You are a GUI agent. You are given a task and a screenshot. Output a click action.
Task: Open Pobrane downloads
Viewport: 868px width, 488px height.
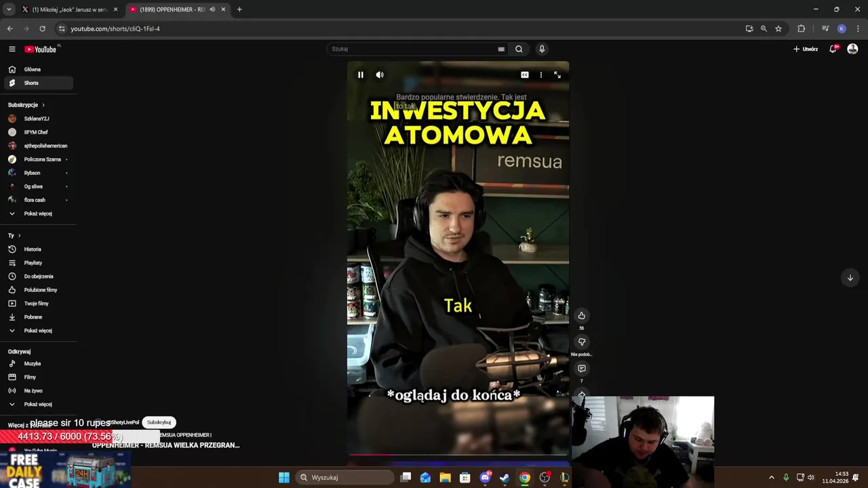(38, 317)
